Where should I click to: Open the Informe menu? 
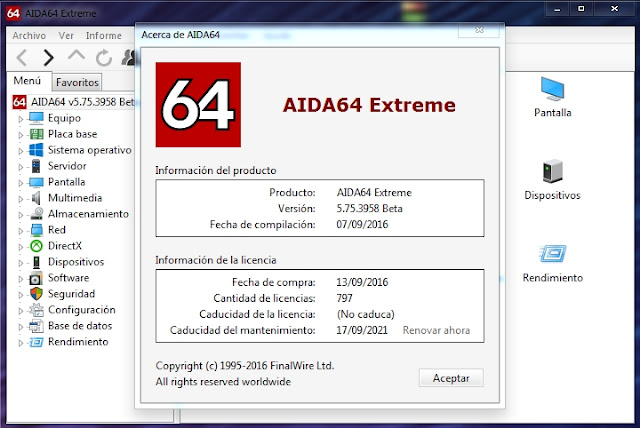coord(104,36)
